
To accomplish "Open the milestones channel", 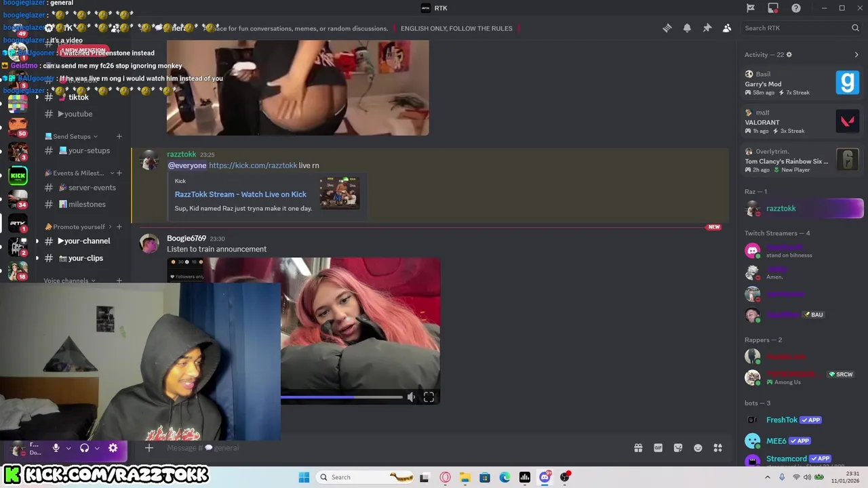I will pyautogui.click(x=81, y=204).
